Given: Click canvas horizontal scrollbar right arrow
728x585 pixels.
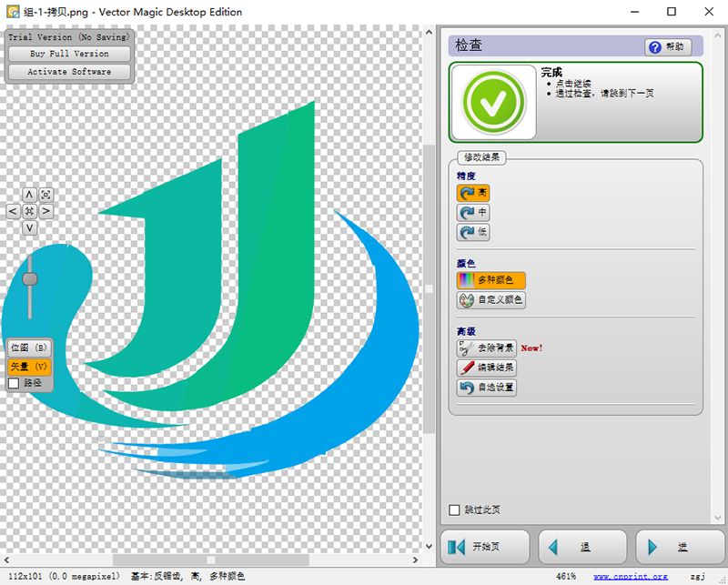Looking at the screenshot, I should [x=416, y=560].
